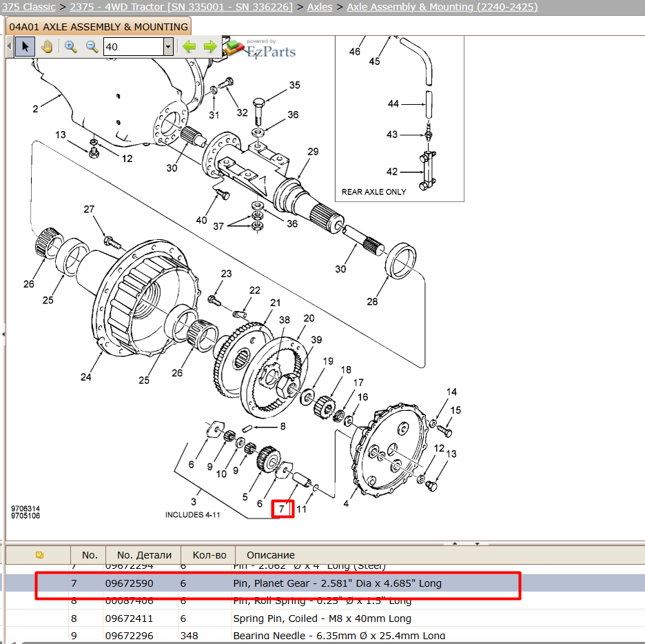Click the zoom value field showing 40
The image size is (645, 644).
[x=133, y=46]
